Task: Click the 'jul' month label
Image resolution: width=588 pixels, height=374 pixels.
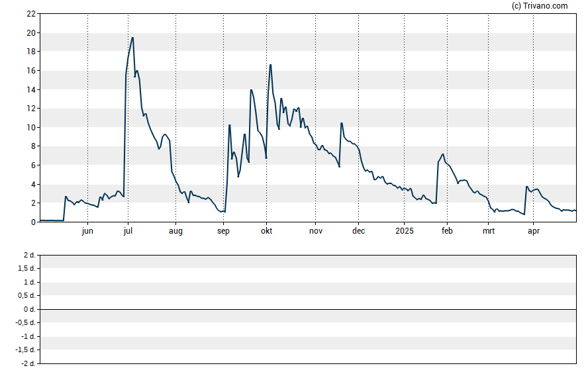Action: (x=128, y=231)
